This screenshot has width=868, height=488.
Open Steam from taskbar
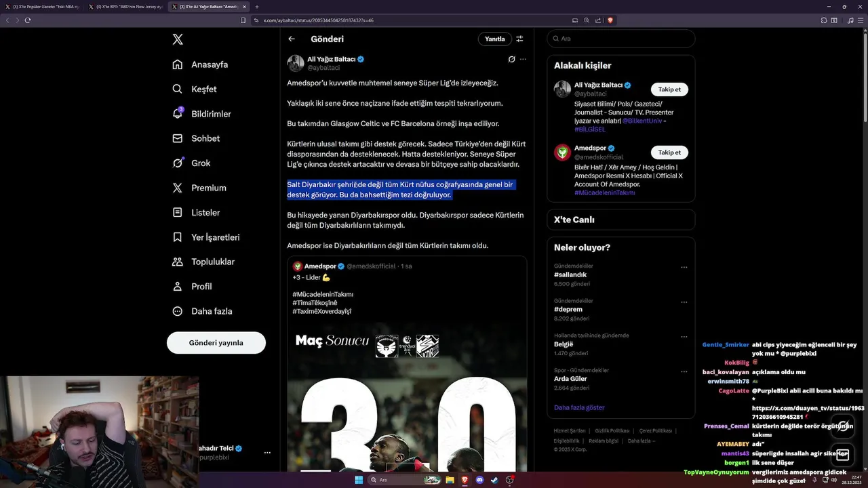[x=494, y=480]
